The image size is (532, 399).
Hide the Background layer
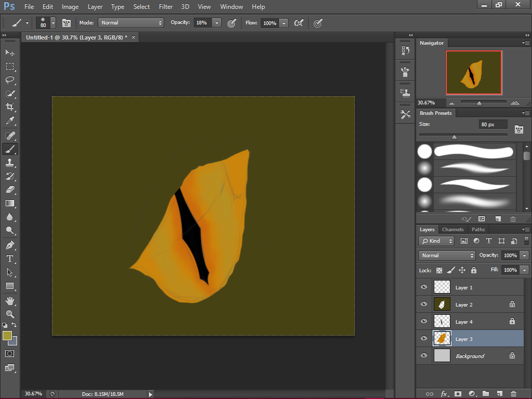coord(423,355)
